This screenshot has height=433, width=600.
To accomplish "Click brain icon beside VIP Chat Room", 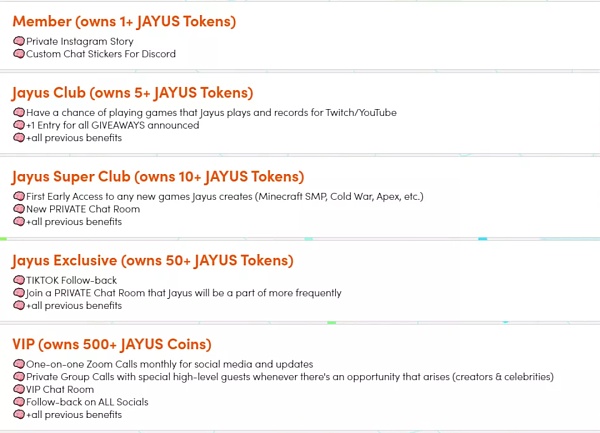I will pos(19,389).
